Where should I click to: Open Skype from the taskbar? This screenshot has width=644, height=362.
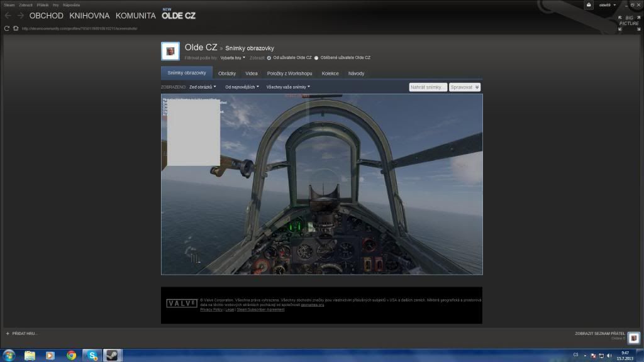click(x=92, y=356)
